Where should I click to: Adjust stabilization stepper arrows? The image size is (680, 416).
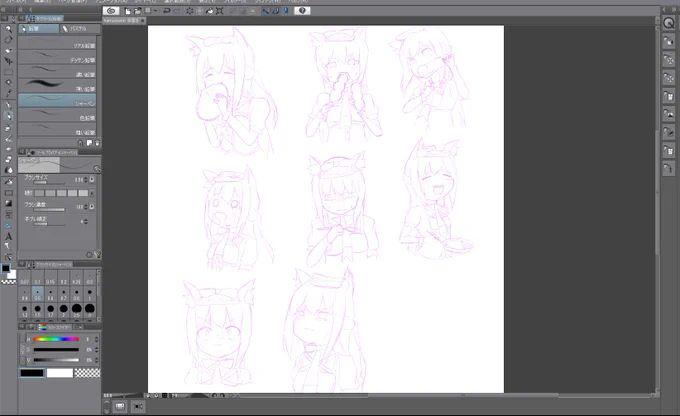click(86, 222)
